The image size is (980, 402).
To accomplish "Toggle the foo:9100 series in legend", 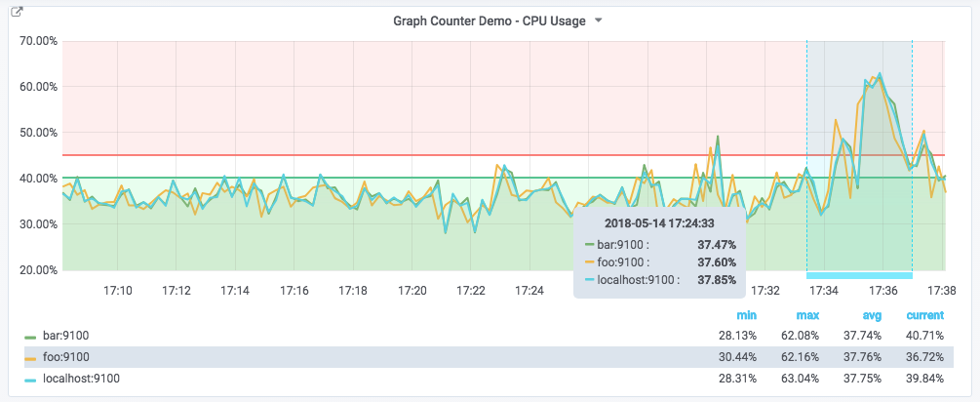I will 66,357.
